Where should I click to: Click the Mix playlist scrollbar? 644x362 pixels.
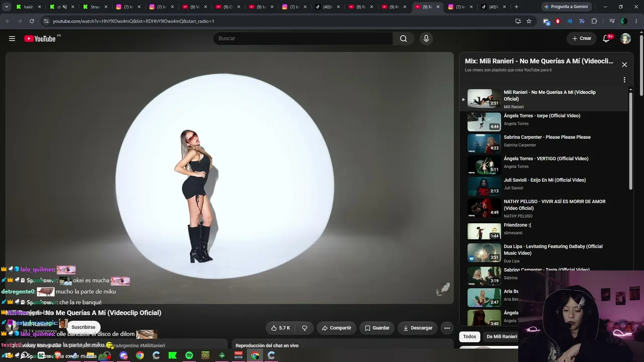631,141
